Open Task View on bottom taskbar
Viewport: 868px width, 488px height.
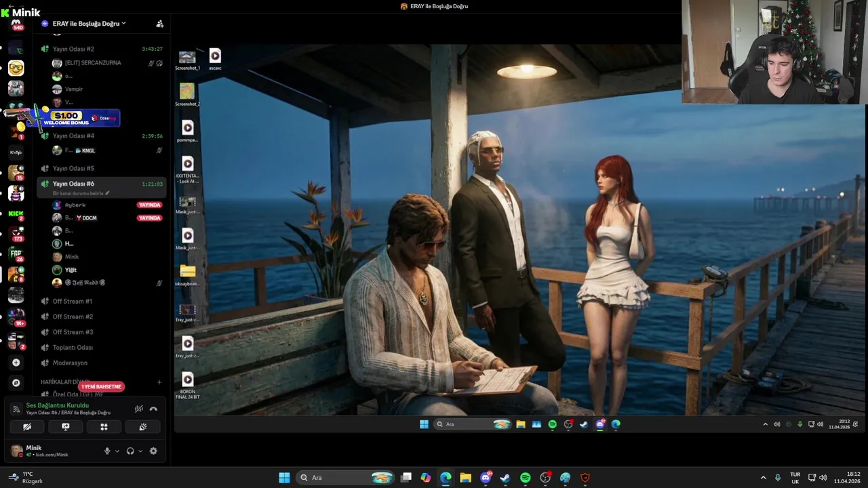tap(406, 478)
